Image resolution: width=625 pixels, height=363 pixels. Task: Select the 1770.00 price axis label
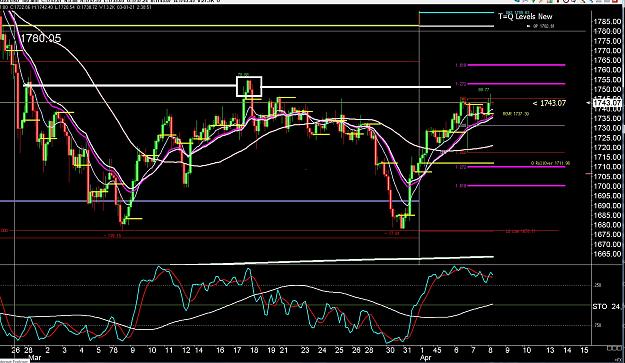(607, 51)
